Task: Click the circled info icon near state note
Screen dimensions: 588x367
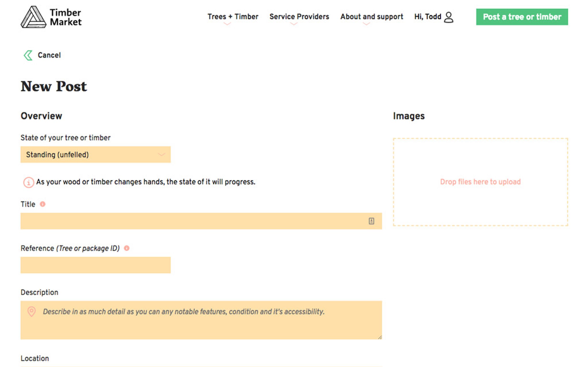Action: coord(28,182)
